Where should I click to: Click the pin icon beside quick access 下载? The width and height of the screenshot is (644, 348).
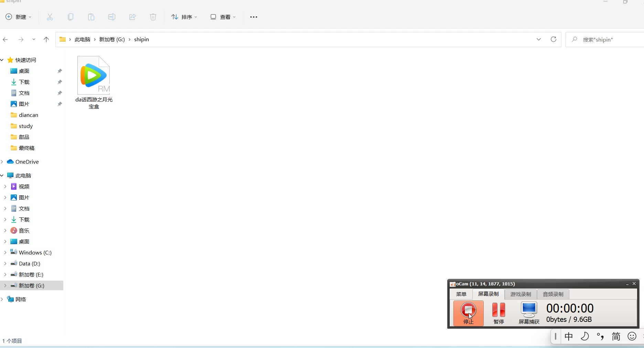click(x=60, y=82)
